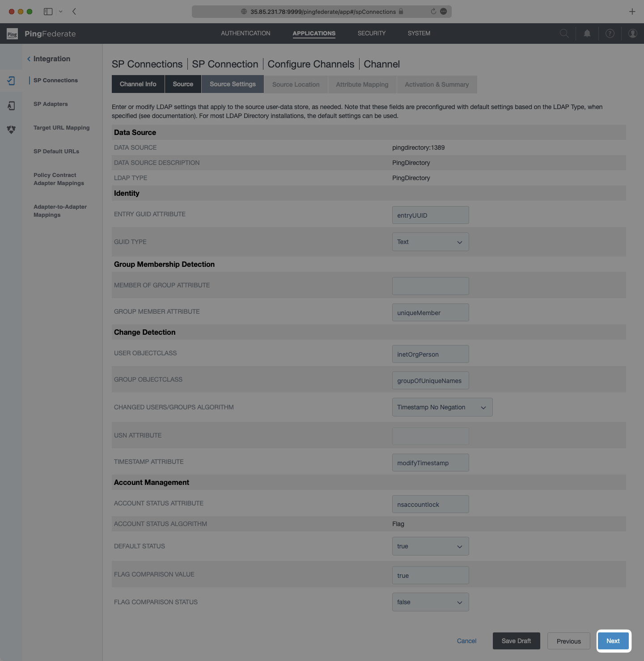Open the SP Adapters sidebar icon
The width and height of the screenshot is (644, 661).
pos(11,105)
